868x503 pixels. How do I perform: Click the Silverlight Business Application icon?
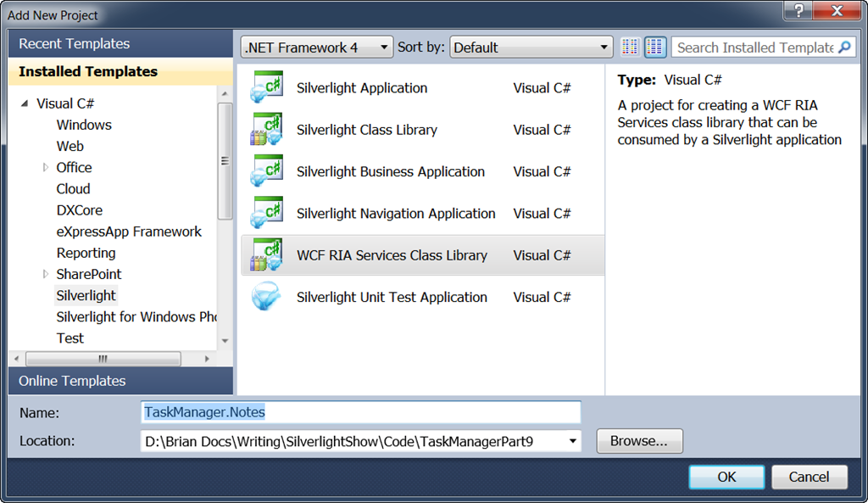point(266,170)
